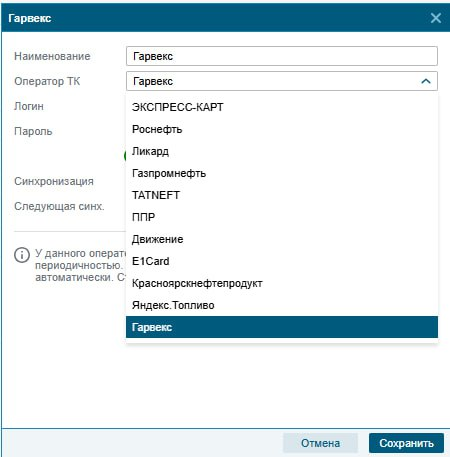The height and width of the screenshot is (457, 450).
Task: Select Красноярскнефтепродукт entry
Action: (282, 283)
